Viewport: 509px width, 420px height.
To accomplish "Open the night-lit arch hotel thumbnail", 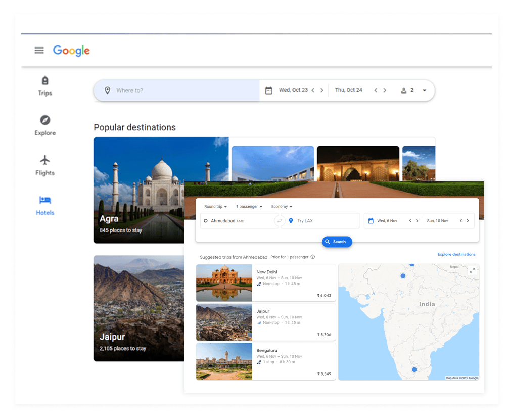I will click(x=358, y=164).
